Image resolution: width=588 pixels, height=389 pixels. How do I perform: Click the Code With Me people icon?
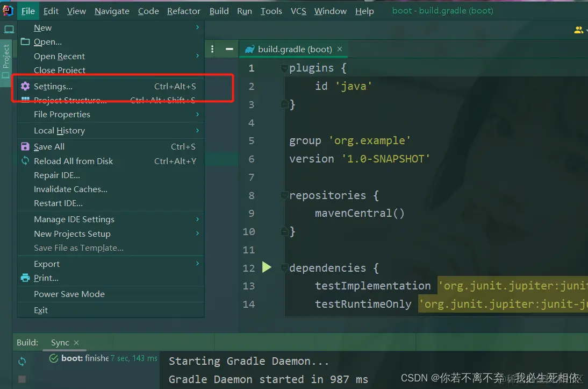579,30
